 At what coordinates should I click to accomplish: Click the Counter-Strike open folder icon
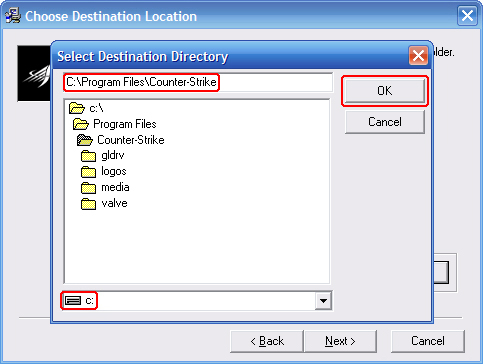click(85, 140)
